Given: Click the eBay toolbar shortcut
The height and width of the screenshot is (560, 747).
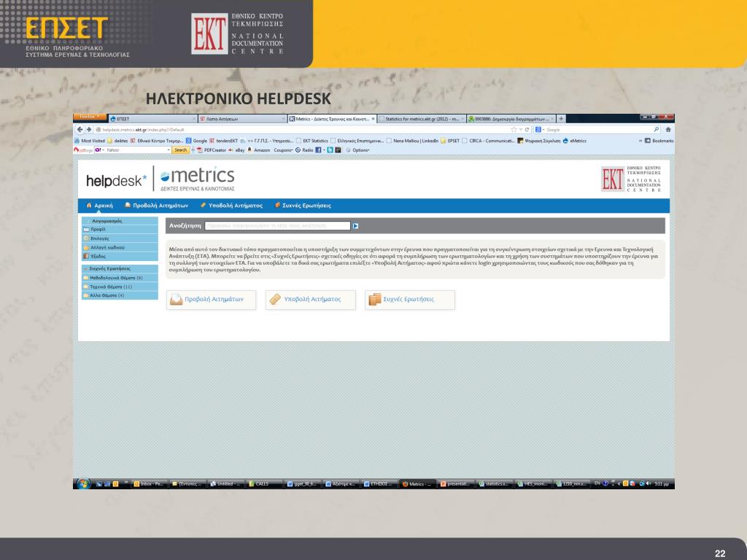Looking at the screenshot, I should [236, 150].
